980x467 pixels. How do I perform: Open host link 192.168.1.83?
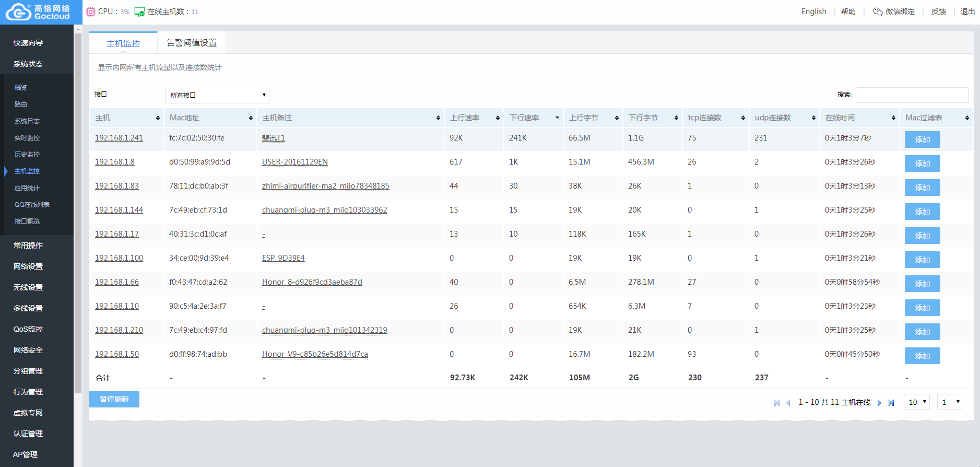coord(117,186)
